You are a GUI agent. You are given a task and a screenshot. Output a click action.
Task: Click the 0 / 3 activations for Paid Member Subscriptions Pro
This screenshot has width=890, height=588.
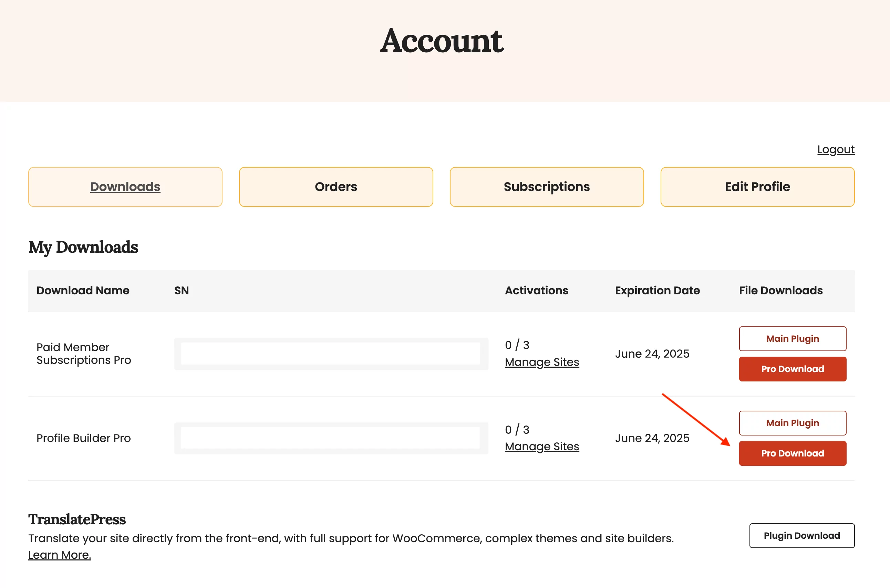pos(517,345)
